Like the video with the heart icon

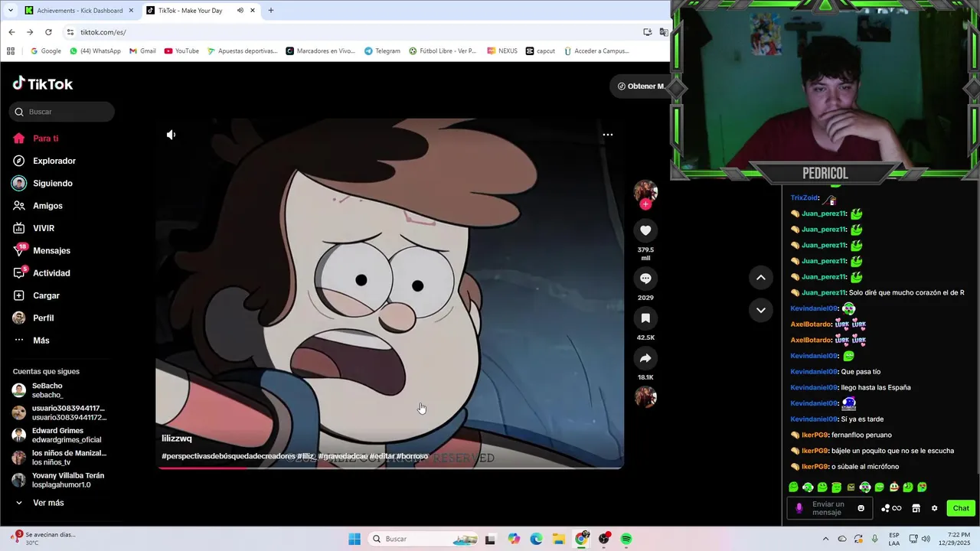[x=645, y=230]
